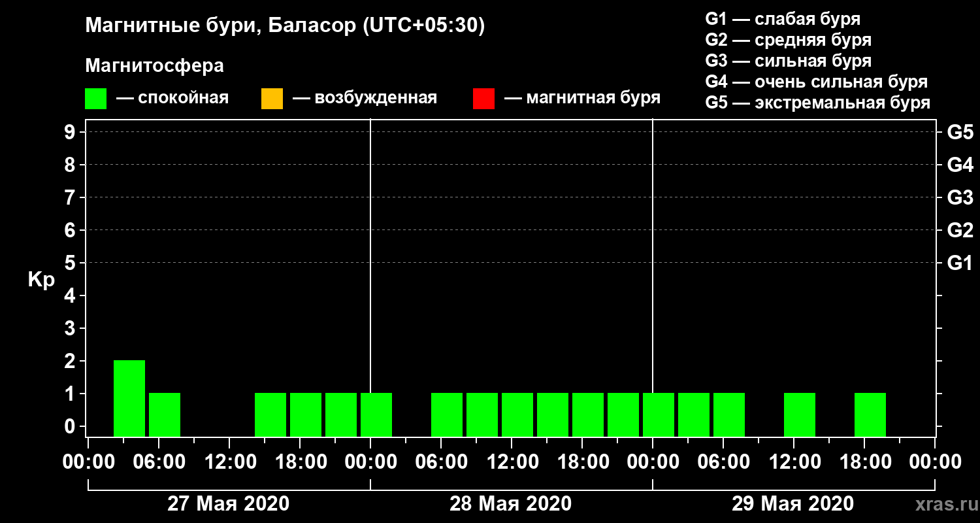
Task: Click the y-axis value 2
Action: coord(71,361)
